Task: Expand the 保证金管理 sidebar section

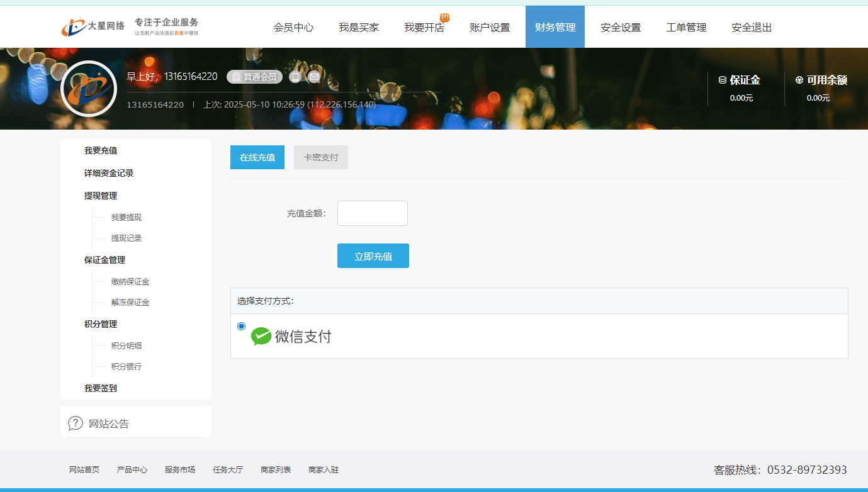Action: 104,260
